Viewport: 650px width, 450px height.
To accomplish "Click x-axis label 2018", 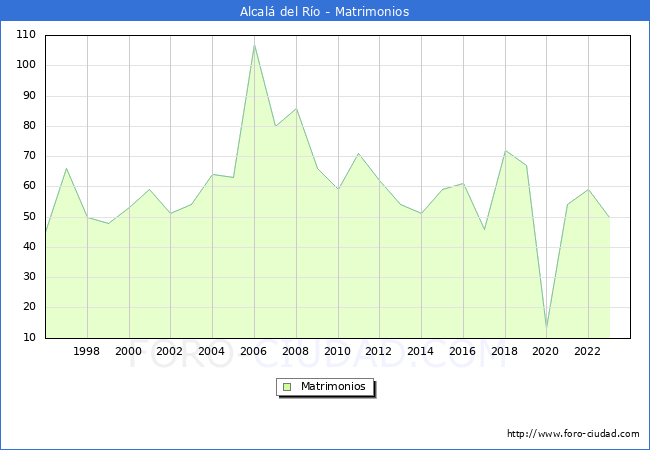I will (x=504, y=351).
